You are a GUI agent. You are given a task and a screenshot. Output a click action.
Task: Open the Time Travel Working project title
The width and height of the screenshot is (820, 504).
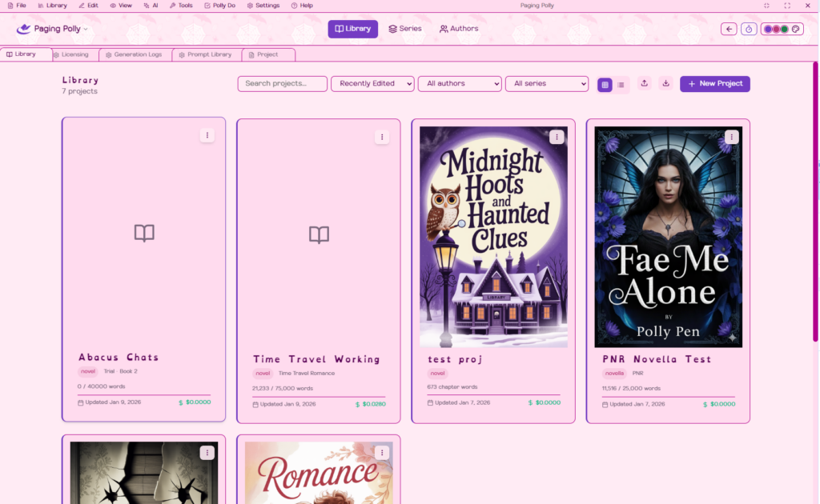pyautogui.click(x=316, y=359)
